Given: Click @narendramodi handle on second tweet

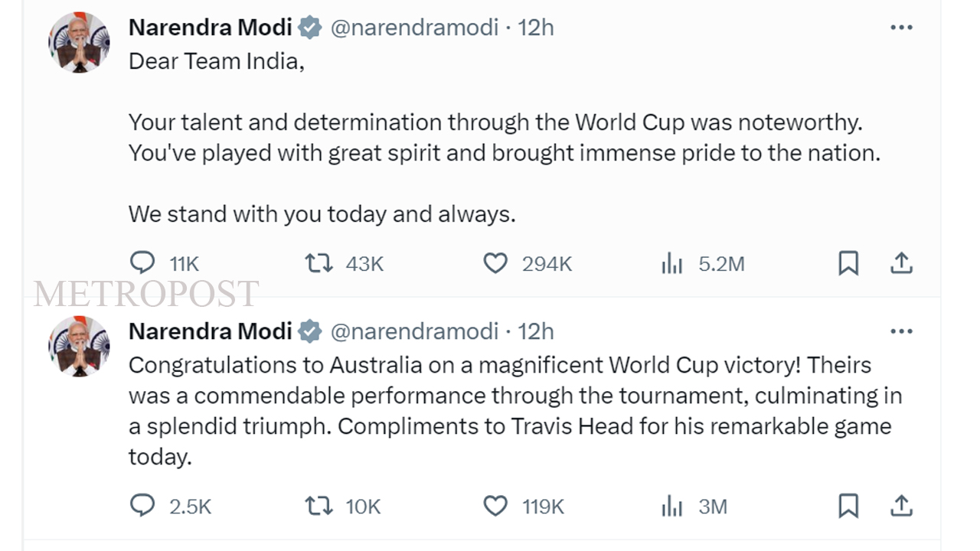Looking at the screenshot, I should (x=414, y=331).
